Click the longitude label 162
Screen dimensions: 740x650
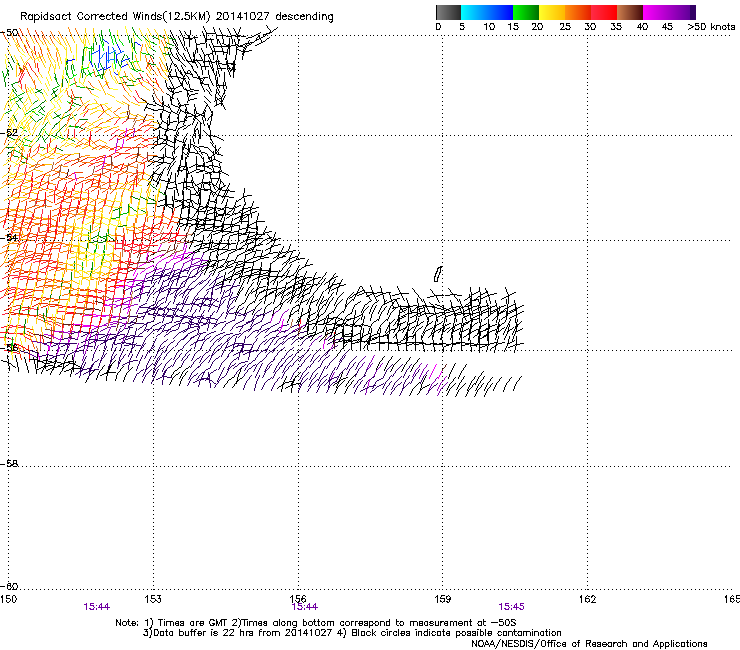[x=588, y=599]
